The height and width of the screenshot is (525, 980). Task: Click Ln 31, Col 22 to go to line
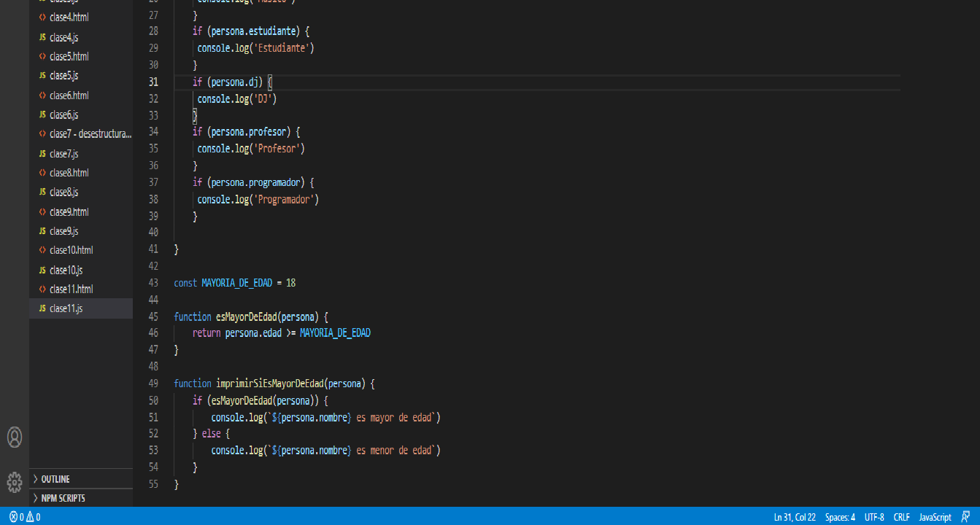coord(795,517)
